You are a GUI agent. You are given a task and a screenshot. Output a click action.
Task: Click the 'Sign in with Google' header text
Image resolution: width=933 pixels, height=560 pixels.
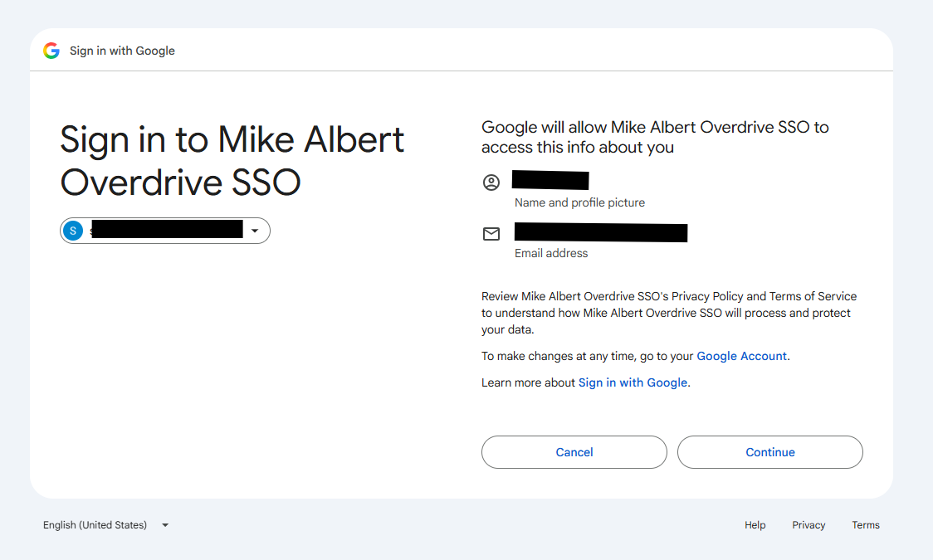pos(122,51)
